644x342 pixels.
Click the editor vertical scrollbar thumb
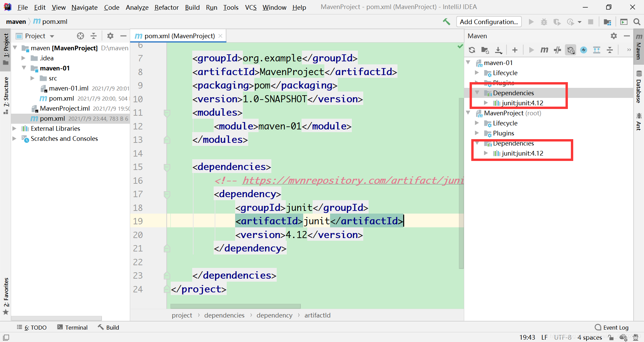click(461, 183)
